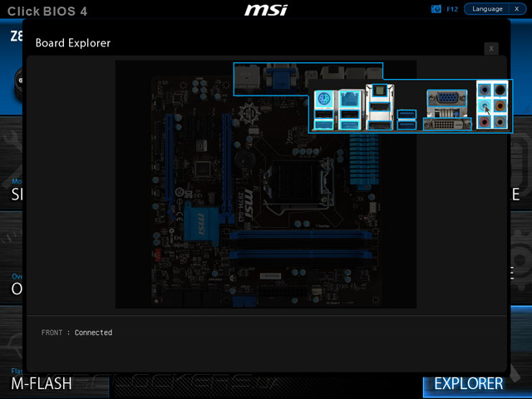This screenshot has width=532, height=399.
Task: Click the FRONT : Connected status text
Action: 76,332
